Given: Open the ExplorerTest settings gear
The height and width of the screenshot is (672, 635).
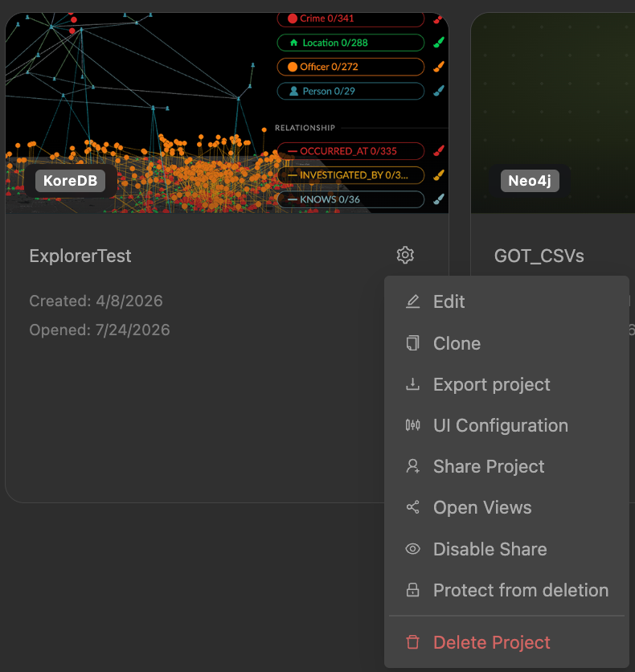Looking at the screenshot, I should click(405, 255).
